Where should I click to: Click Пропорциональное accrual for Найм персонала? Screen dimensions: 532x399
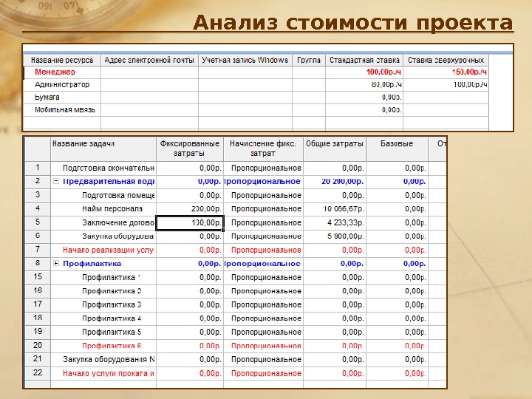tap(263, 209)
